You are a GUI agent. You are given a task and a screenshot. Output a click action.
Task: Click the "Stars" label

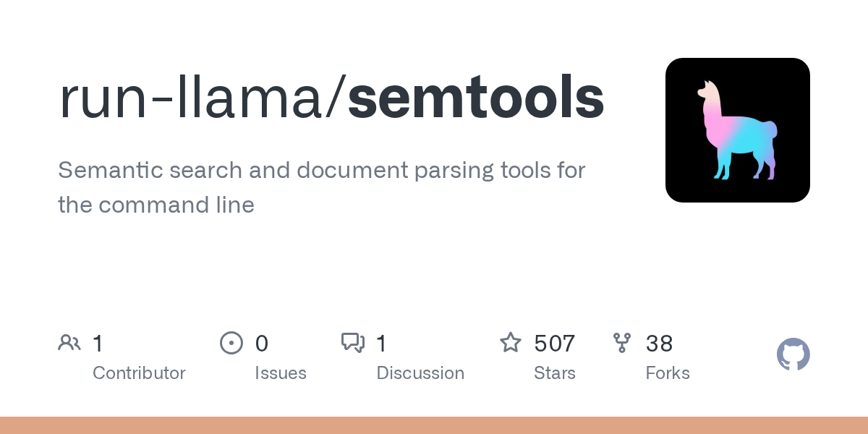pyautogui.click(x=554, y=373)
